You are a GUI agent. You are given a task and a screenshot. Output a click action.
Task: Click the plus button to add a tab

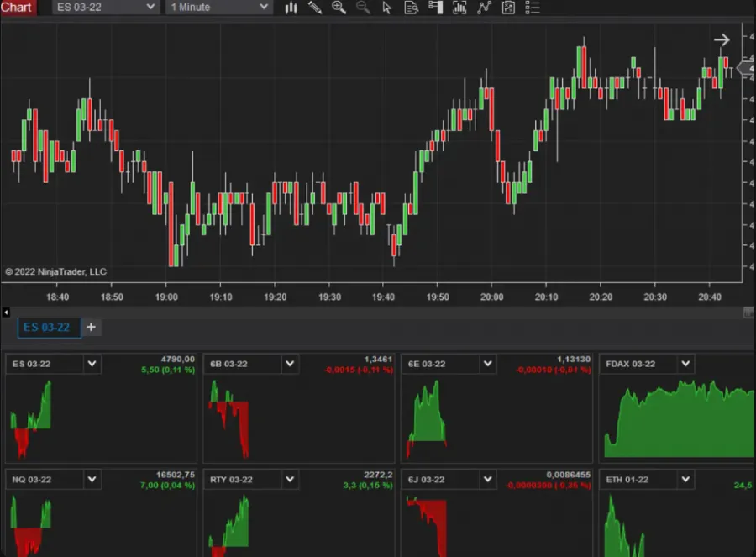pyautogui.click(x=91, y=328)
